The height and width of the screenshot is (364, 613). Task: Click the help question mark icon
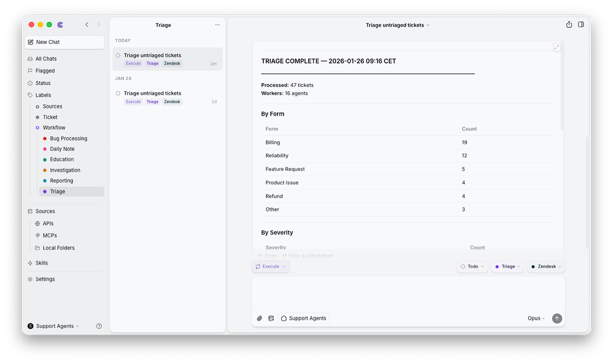tap(99, 326)
